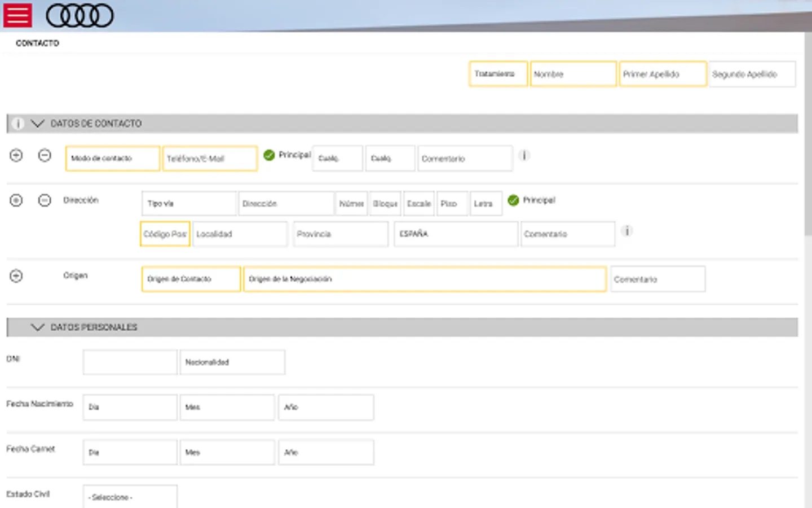Screen dimensions: 812x508
Task: Open the Tratamiento dropdown
Action: (497, 74)
